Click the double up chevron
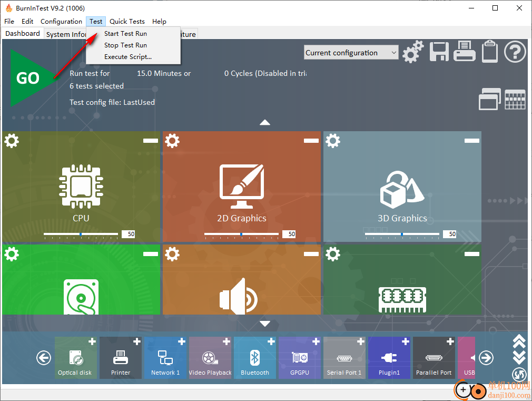532x401 pixels. click(519, 342)
